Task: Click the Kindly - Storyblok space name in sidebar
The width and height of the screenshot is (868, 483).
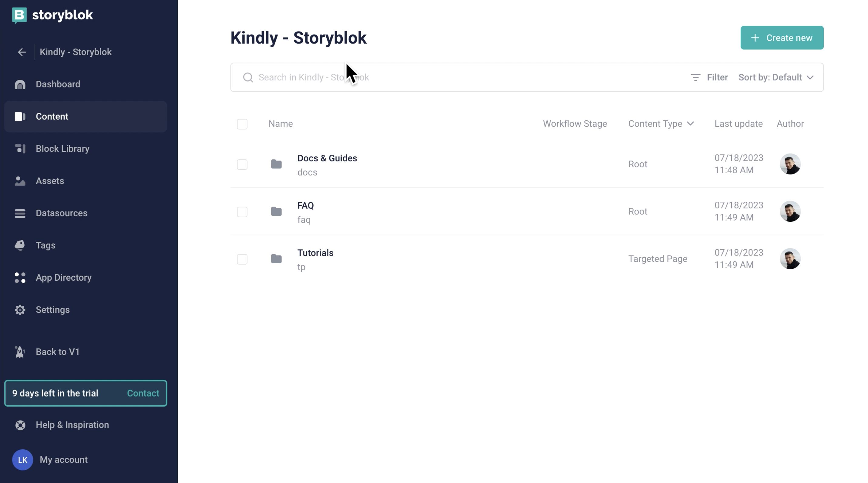Action: 76,52
